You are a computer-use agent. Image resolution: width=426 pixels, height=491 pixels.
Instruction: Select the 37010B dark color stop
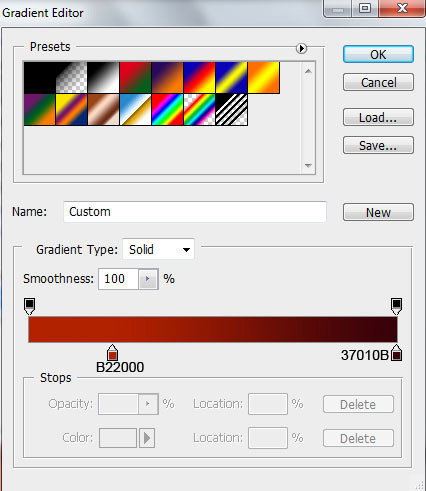click(x=396, y=353)
